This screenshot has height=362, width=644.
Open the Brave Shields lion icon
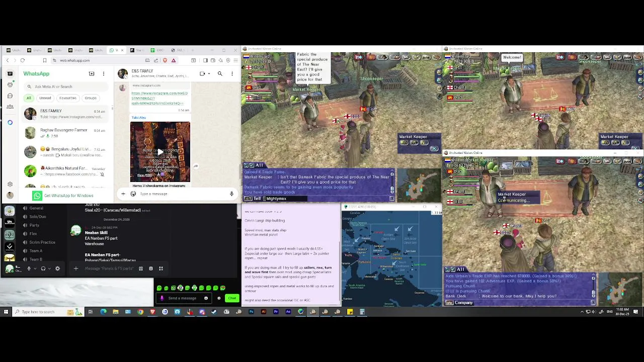click(165, 60)
